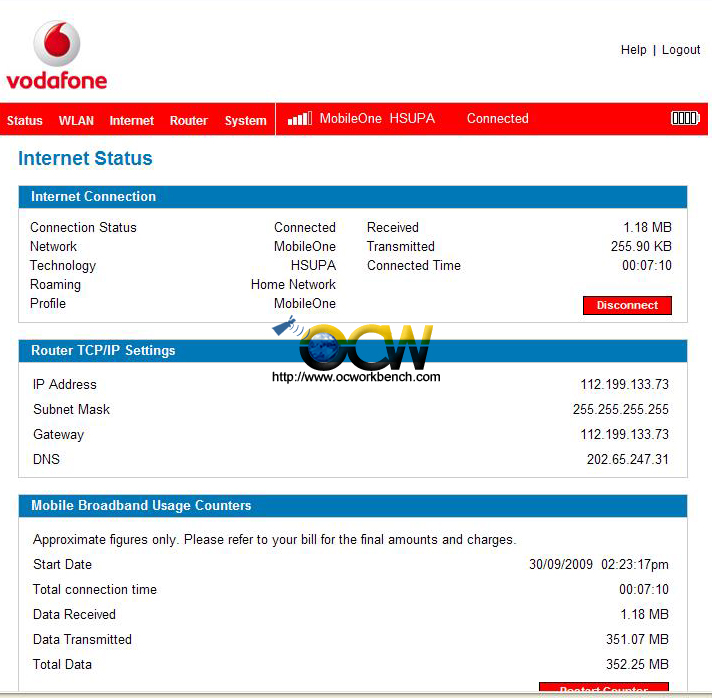
Task: Click the Help link
Action: (633, 50)
